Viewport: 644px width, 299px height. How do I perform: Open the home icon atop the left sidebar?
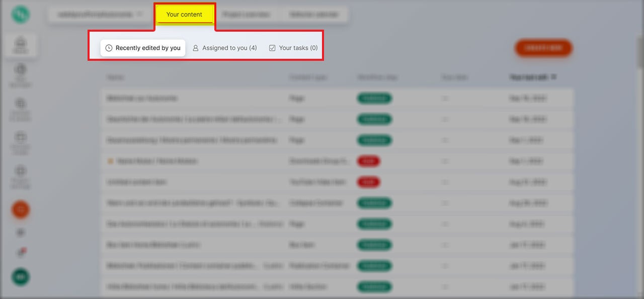21,44
